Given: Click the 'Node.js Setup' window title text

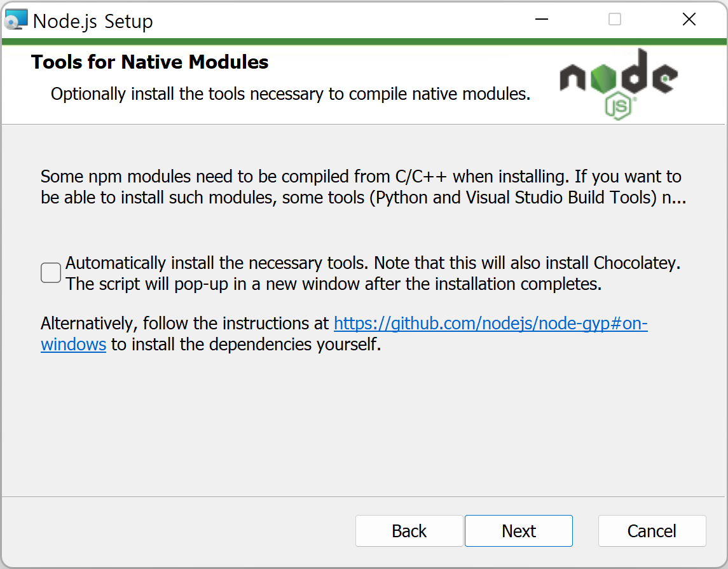Looking at the screenshot, I should pyautogui.click(x=93, y=22).
